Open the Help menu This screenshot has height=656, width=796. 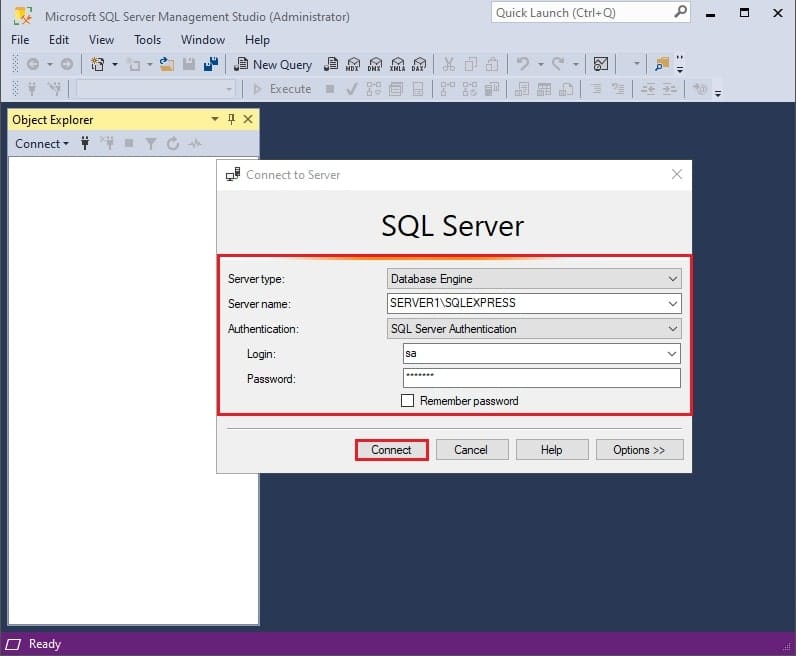pos(257,40)
